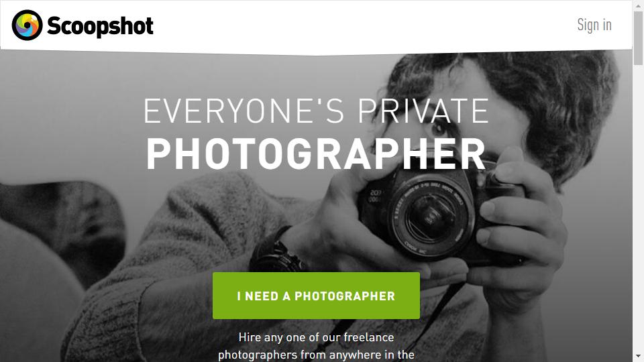Click the Scoopshot wordmark text in header
Viewport: 644px width, 362px height.
(100, 26)
